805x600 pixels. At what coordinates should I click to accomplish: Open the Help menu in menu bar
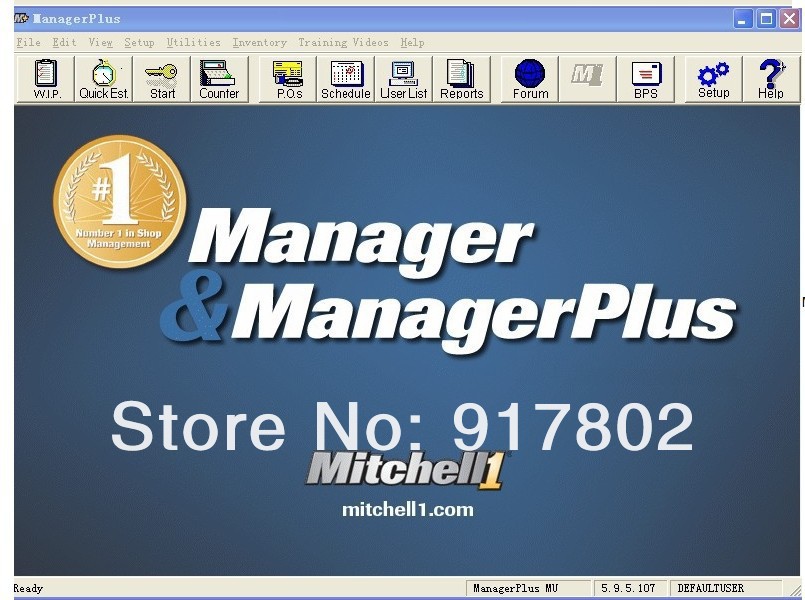point(412,43)
